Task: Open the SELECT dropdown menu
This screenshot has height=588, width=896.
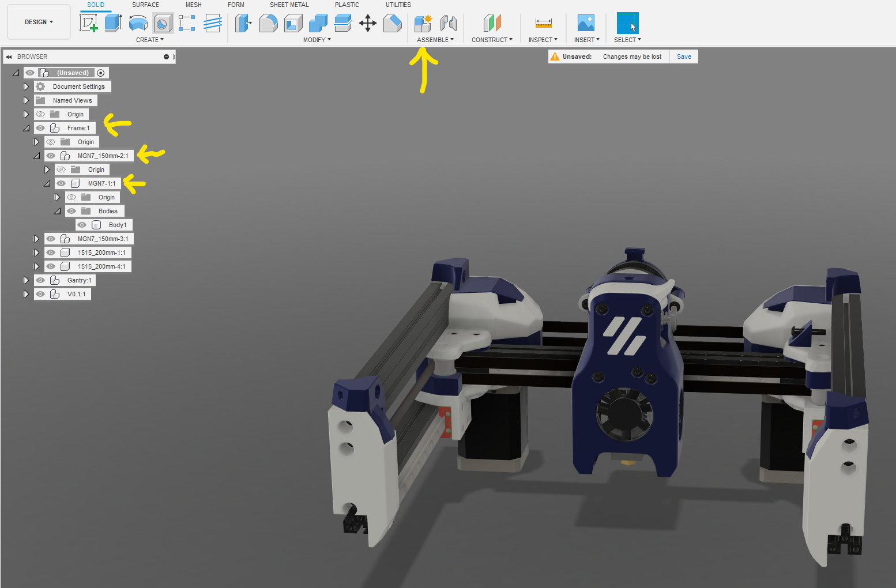Action: pos(627,40)
